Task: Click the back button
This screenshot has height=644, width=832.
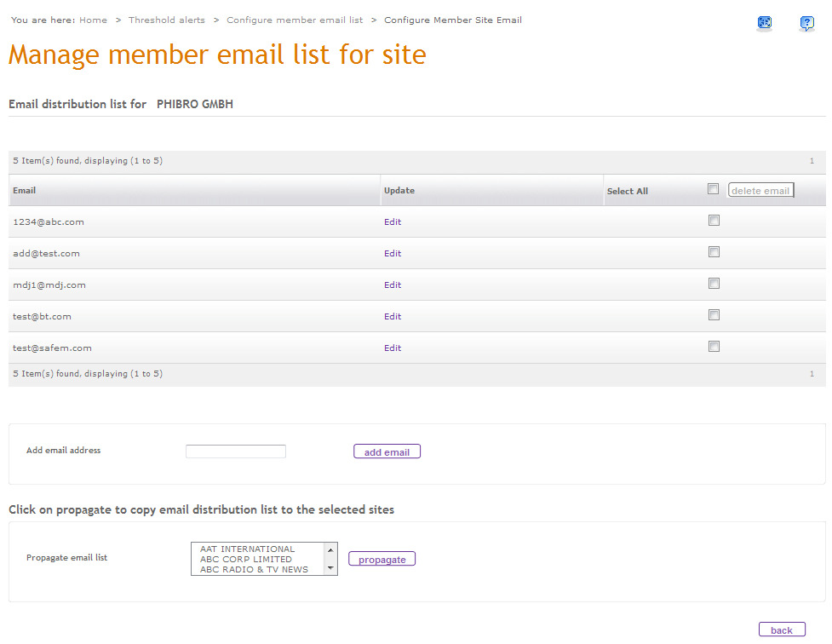Action: 782,630
